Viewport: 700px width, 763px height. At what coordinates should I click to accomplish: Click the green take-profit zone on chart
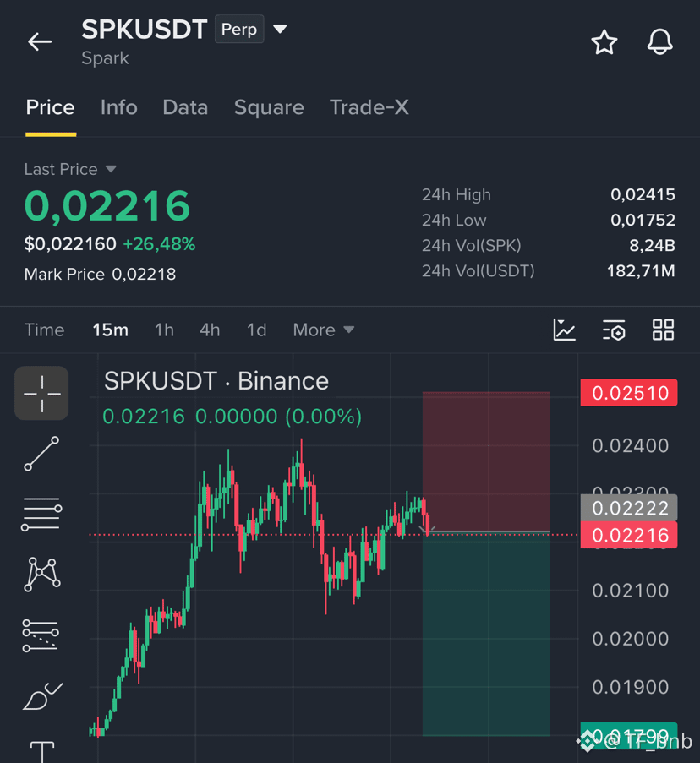click(486, 635)
